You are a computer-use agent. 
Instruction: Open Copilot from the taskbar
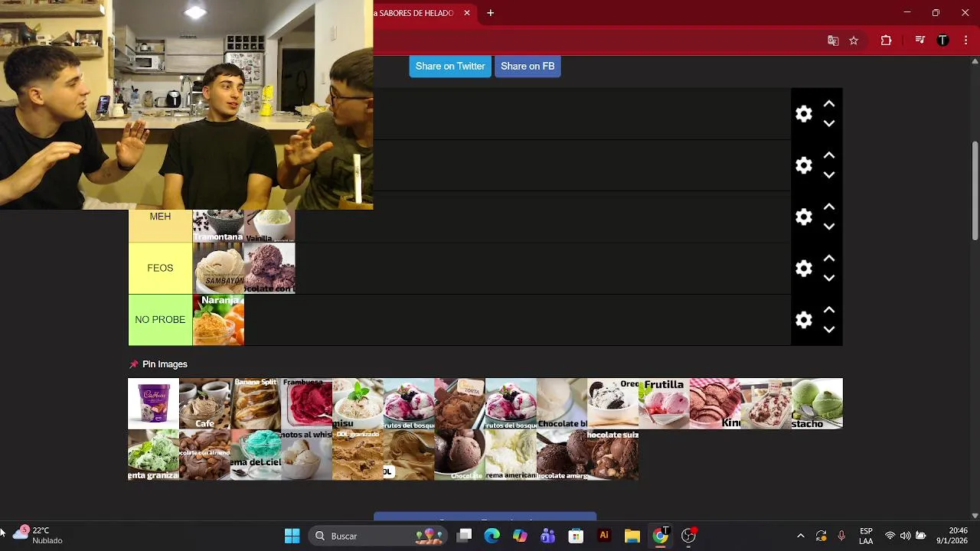point(520,536)
